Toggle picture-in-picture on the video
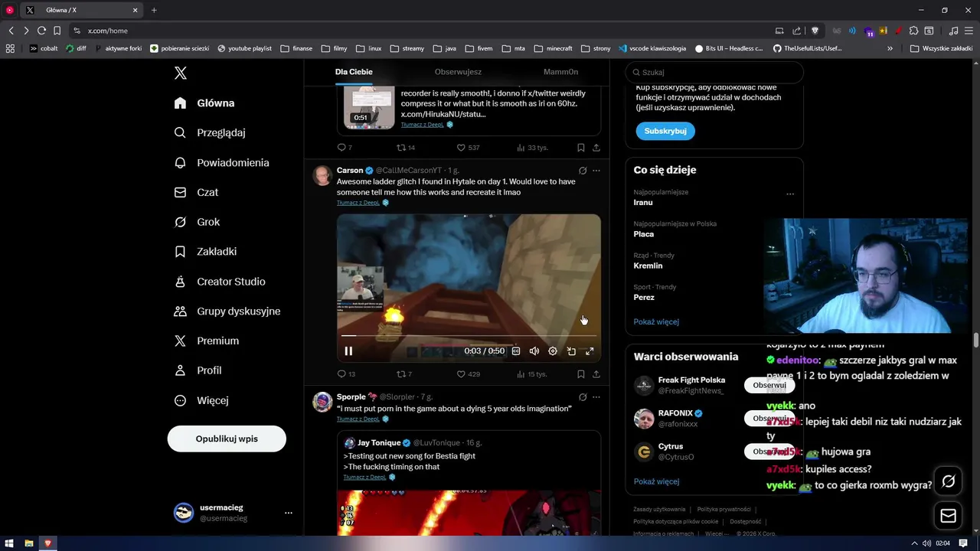This screenshot has width=980, height=551. (571, 351)
